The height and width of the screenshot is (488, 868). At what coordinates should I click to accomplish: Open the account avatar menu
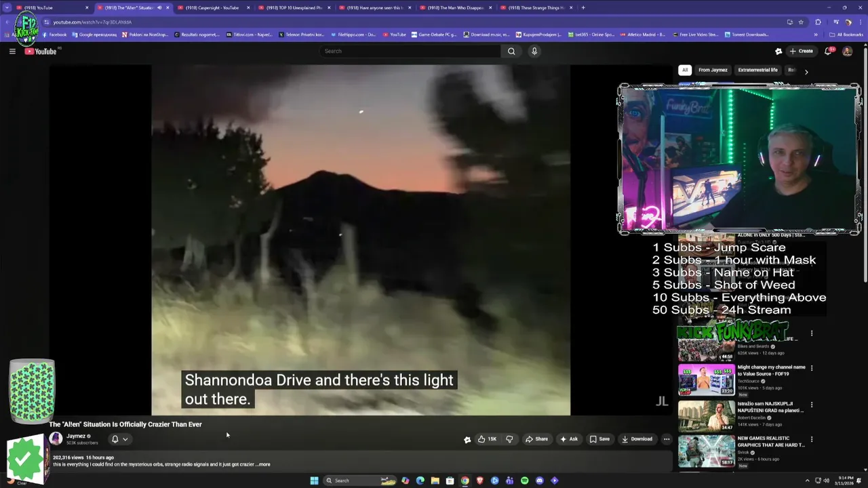847,51
